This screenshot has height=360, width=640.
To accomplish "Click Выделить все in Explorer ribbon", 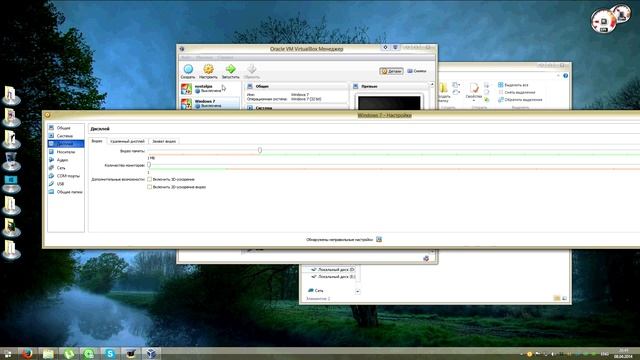I will 513,85.
